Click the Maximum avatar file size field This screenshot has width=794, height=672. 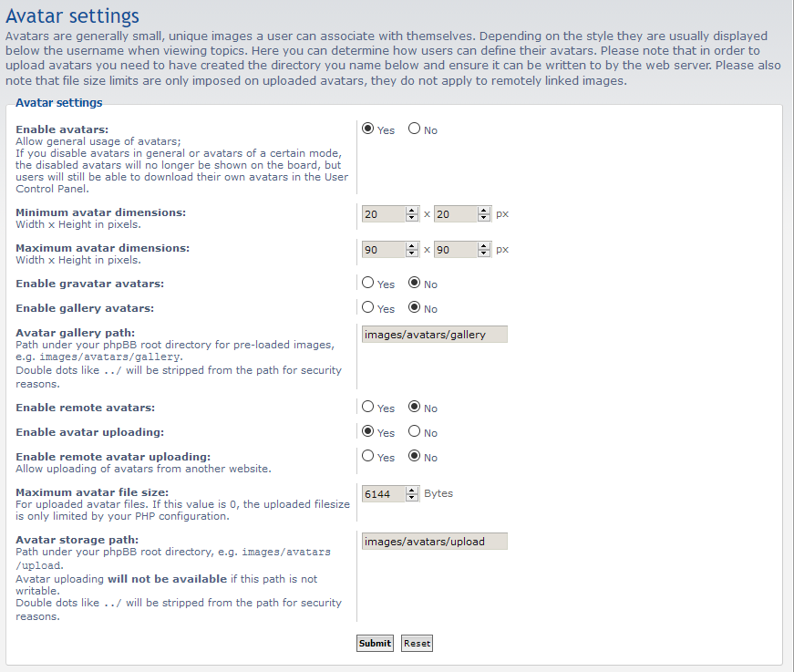click(x=383, y=494)
